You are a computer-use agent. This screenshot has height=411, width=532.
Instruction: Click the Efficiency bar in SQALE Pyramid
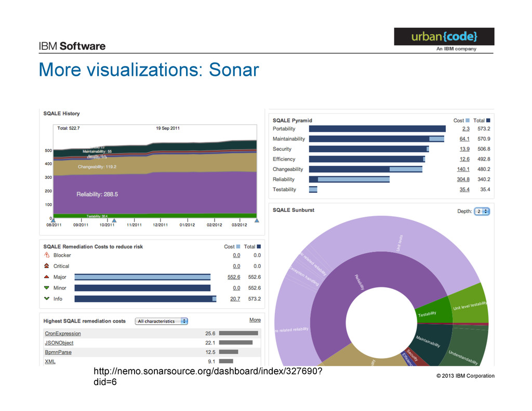(367, 159)
